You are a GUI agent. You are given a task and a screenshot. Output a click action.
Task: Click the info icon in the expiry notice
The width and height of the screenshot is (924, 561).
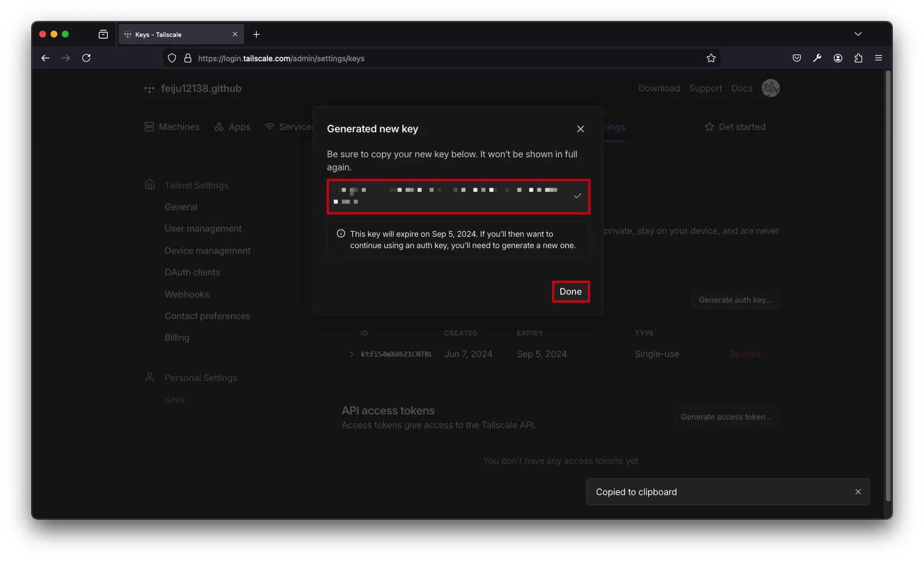pos(341,234)
